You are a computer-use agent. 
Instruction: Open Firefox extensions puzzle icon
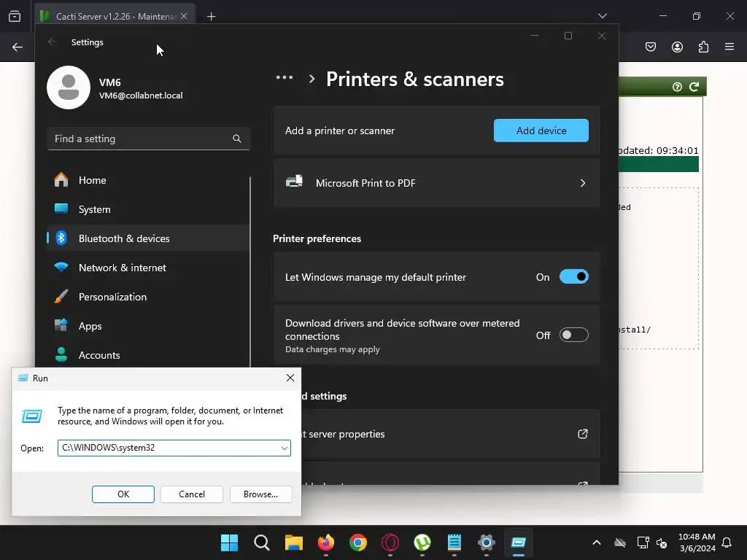(703, 47)
